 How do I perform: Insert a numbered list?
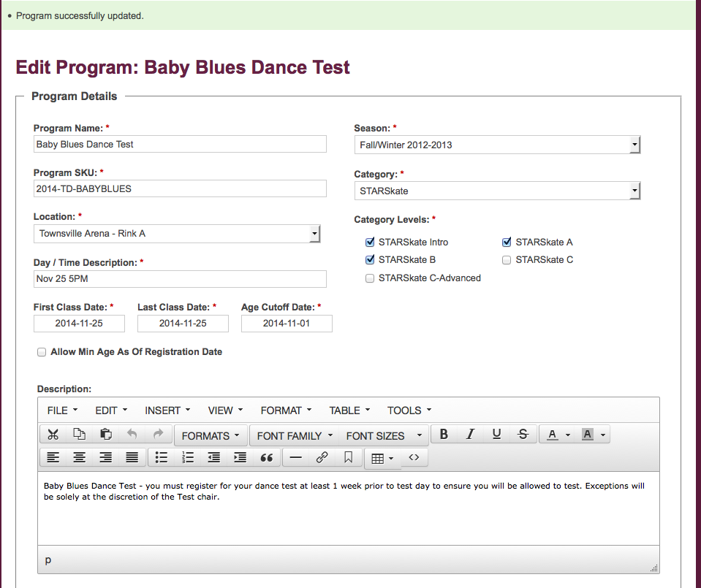(x=188, y=457)
